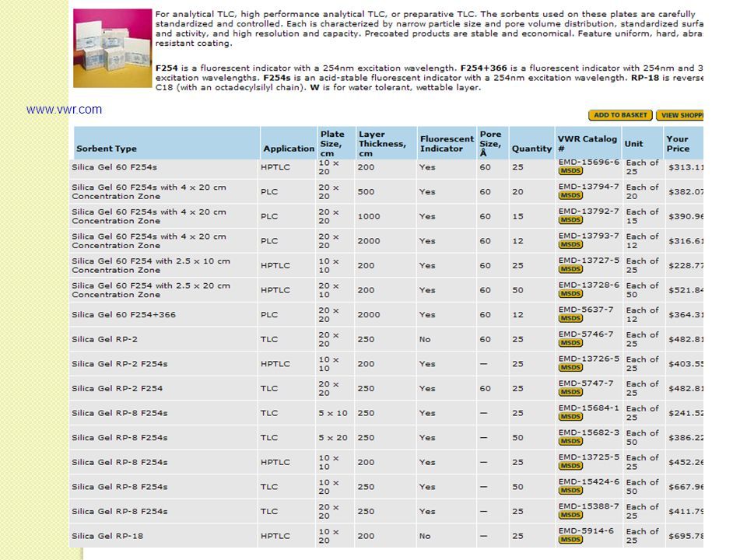The height and width of the screenshot is (560, 747).
Task: Select catalog number EMD-13792-7
Action: tap(589, 212)
